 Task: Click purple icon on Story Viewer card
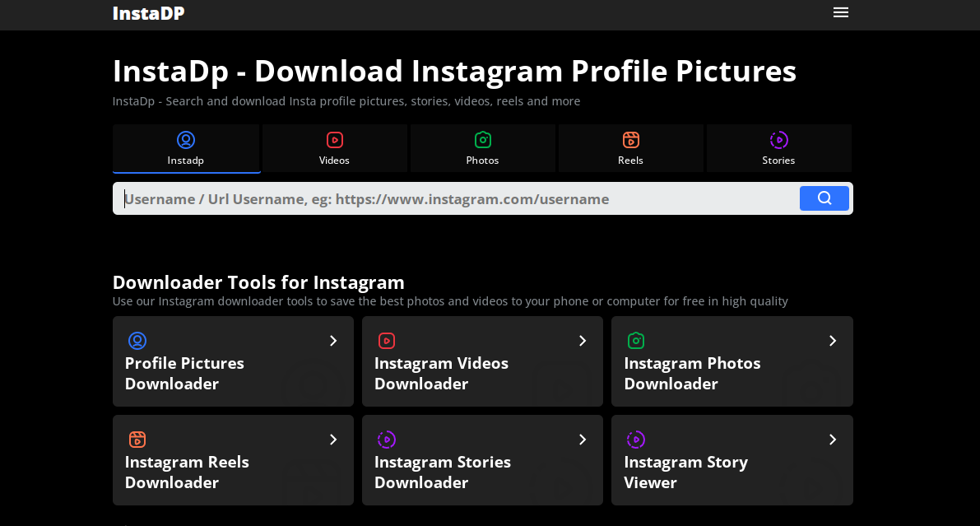pos(635,440)
